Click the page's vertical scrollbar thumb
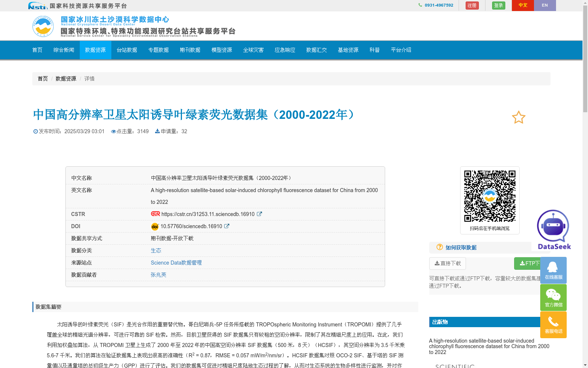The height and width of the screenshot is (368, 588). point(585,58)
